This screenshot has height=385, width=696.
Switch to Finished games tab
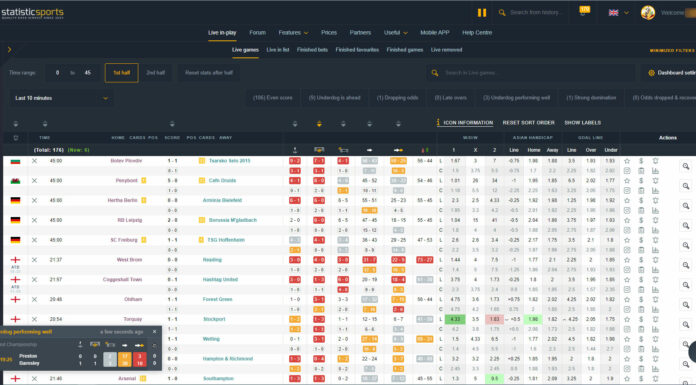point(404,50)
